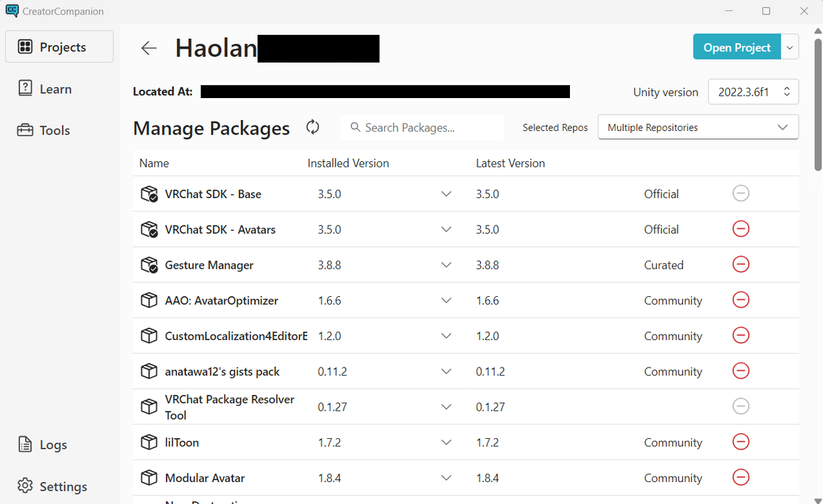Click the CreatorCompanion logo in title bar
Image resolution: width=823 pixels, height=504 pixels.
12,11
